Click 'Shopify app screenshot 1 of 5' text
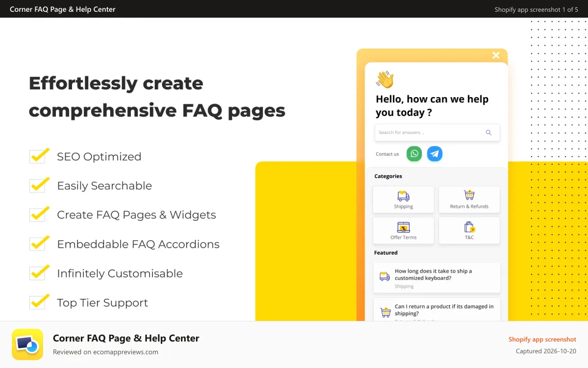 tap(536, 9)
